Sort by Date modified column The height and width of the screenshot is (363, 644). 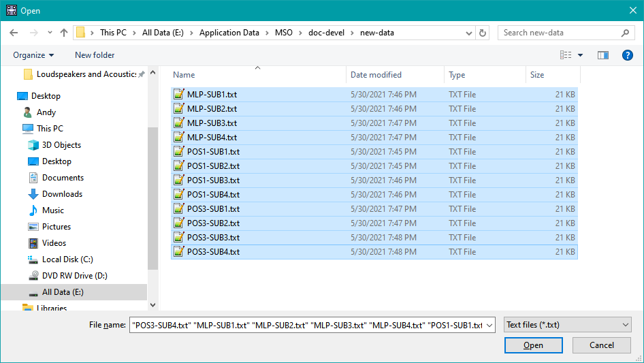(395, 75)
